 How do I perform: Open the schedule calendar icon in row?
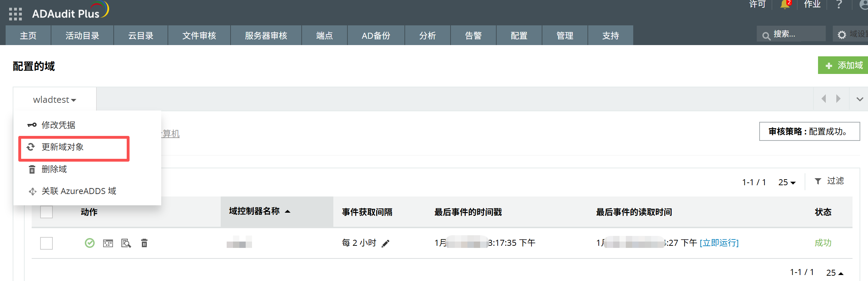point(108,243)
